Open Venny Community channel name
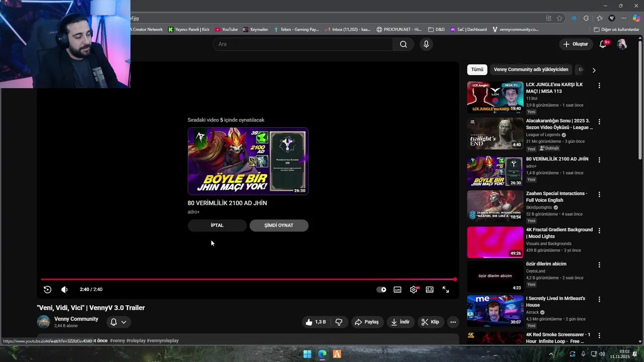644x362 pixels. tap(76, 319)
